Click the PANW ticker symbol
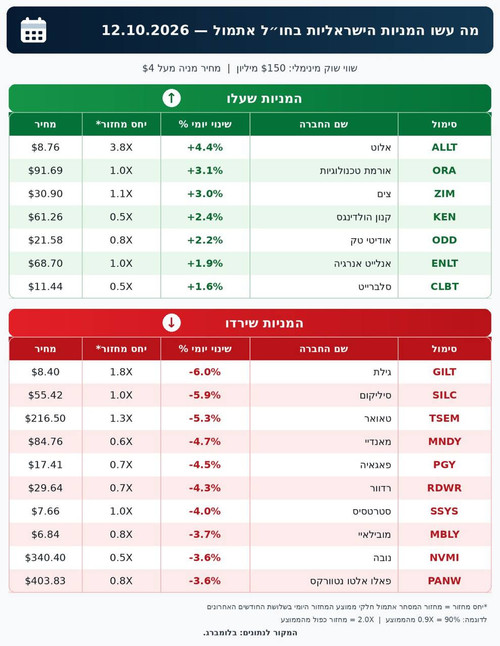Image resolution: width=500 pixels, height=646 pixels. [444, 580]
